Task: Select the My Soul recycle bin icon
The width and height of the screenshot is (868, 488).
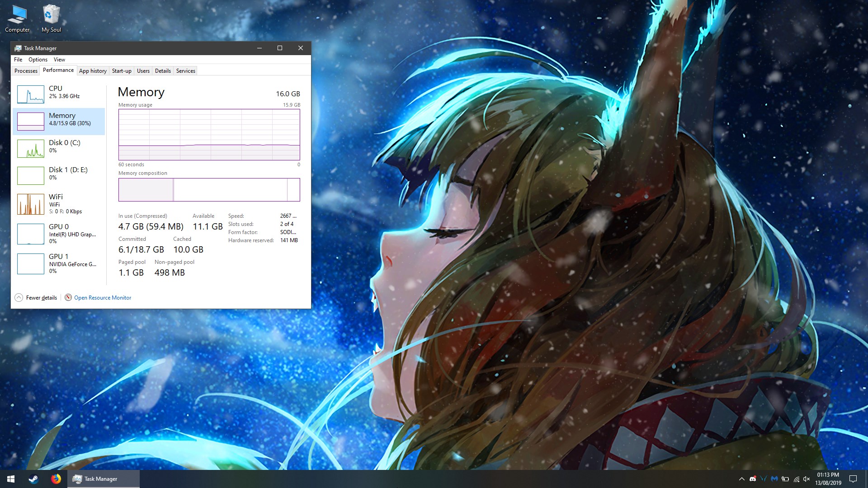Action: pyautogui.click(x=51, y=19)
